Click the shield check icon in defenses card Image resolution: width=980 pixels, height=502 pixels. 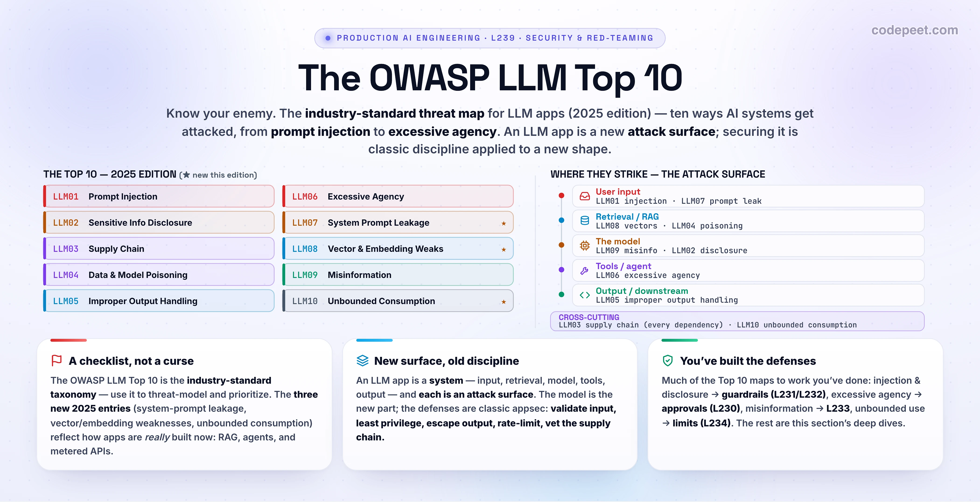[668, 360]
